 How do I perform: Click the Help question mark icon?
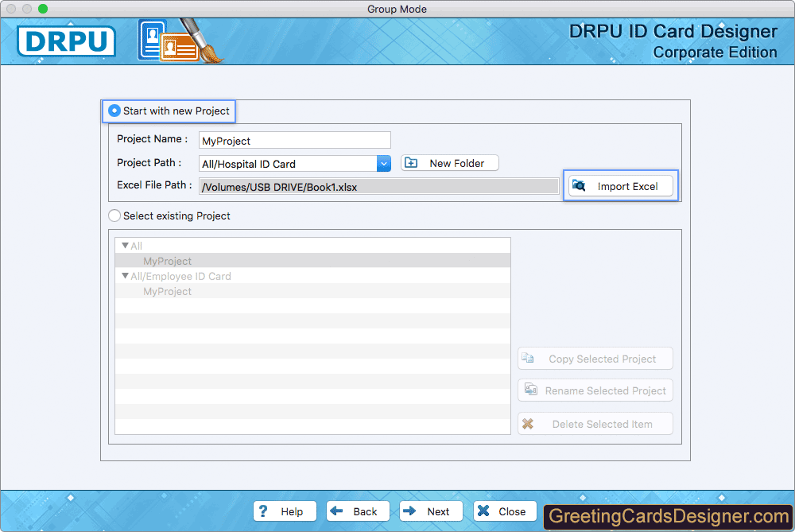point(262,511)
